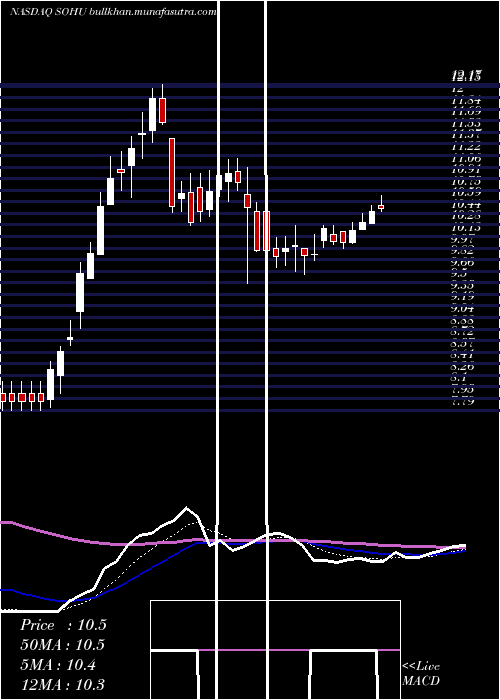The height and width of the screenshot is (700, 500).
Task: Select the 50MA : 10.5 legend entry
Action: 62,645
